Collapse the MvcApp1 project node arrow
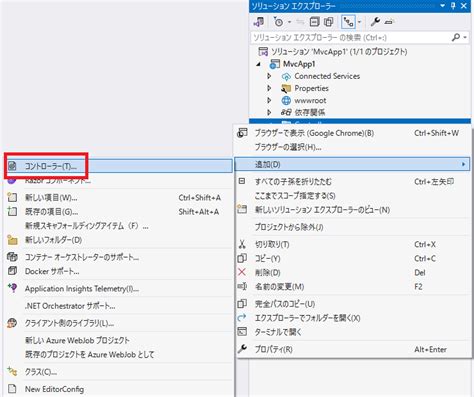474x397 pixels. point(259,64)
